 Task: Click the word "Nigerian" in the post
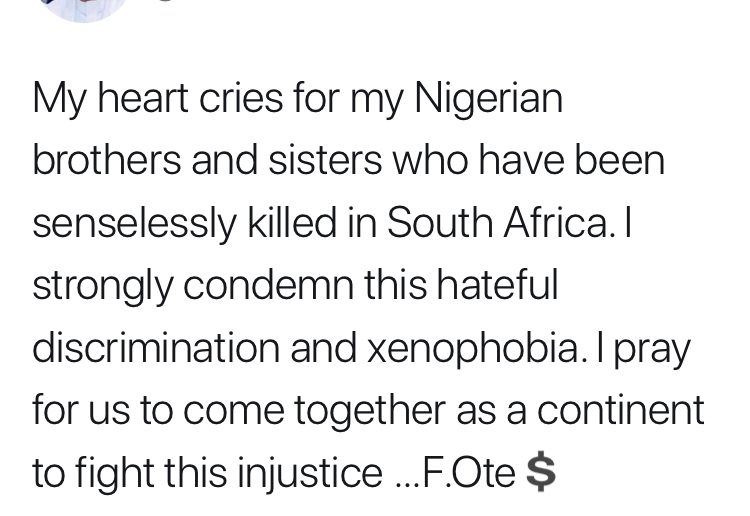point(488,101)
